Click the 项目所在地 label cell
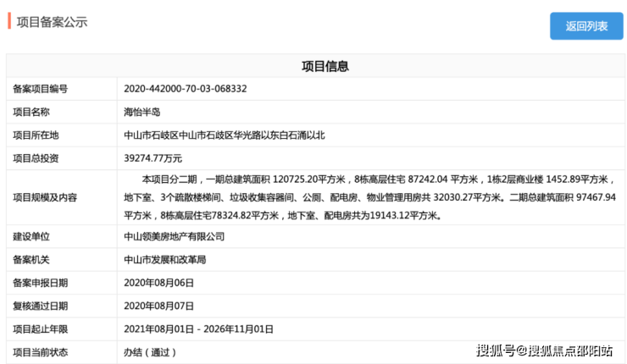The width and height of the screenshot is (627, 364). (x=62, y=135)
